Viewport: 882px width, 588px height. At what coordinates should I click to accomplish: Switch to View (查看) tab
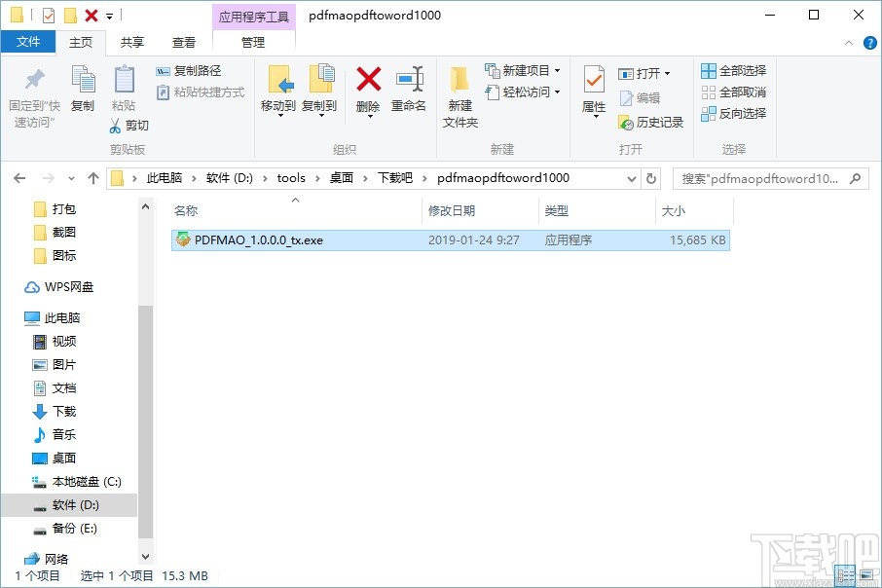coord(184,42)
